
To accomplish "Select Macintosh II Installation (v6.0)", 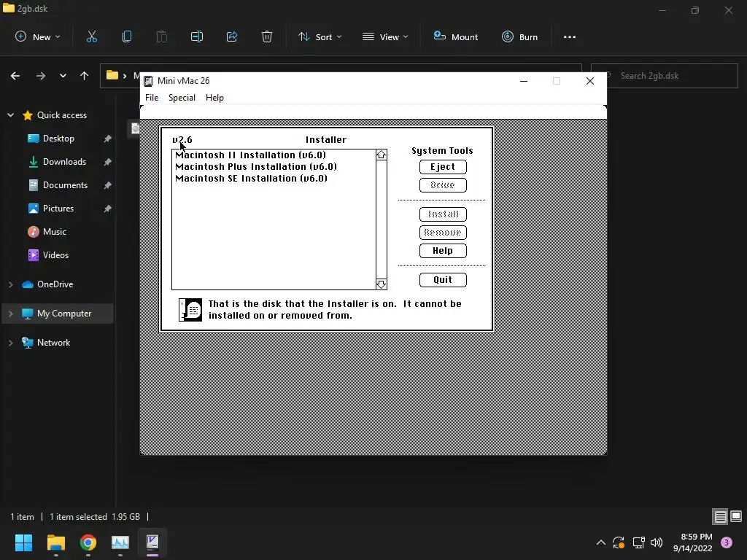I will click(x=251, y=155).
